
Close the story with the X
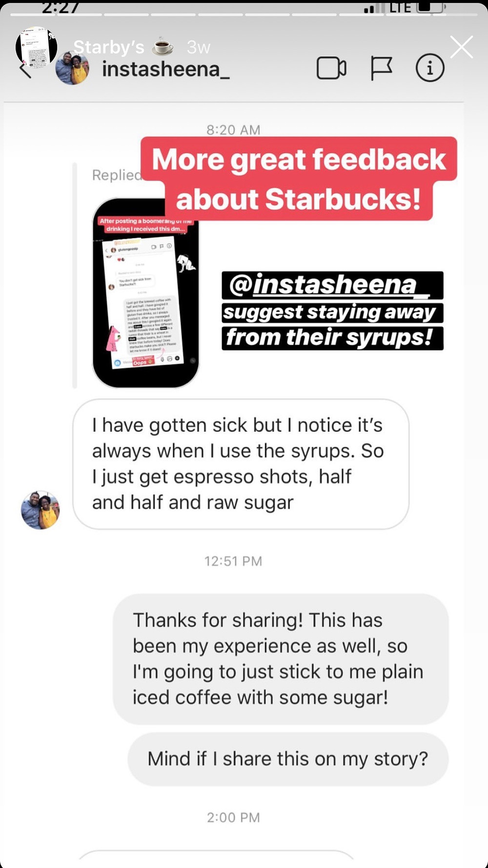pos(461,47)
